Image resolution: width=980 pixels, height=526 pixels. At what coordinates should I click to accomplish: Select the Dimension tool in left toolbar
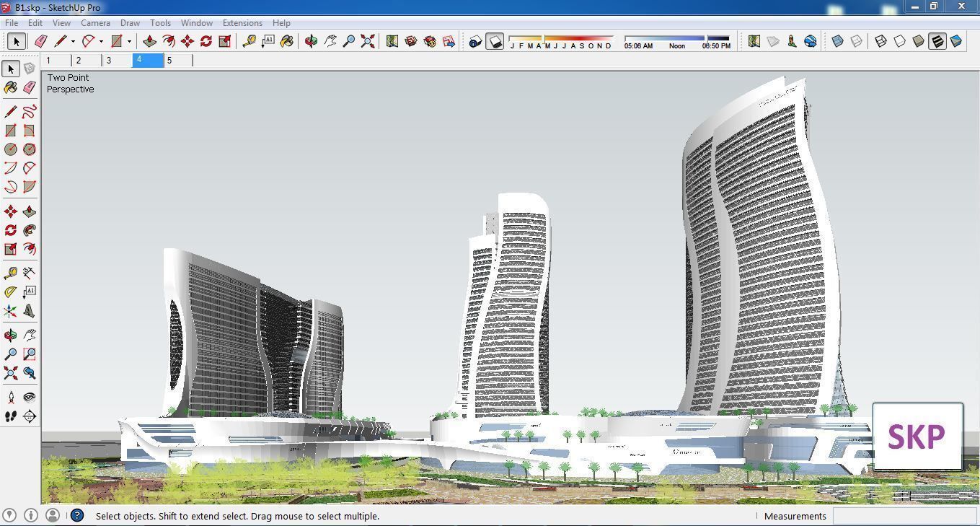pos(29,273)
